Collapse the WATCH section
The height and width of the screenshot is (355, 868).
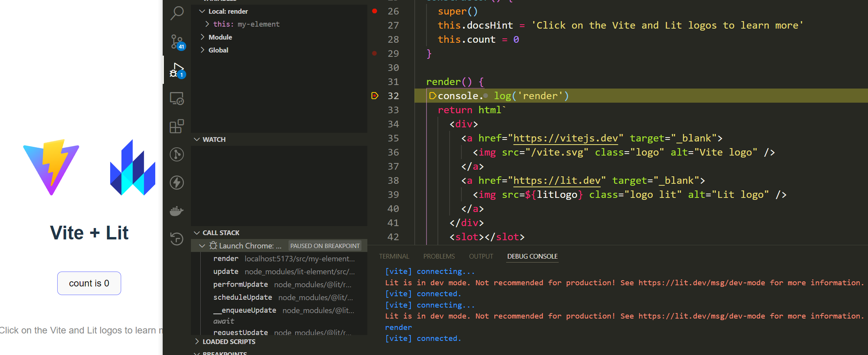(x=197, y=139)
